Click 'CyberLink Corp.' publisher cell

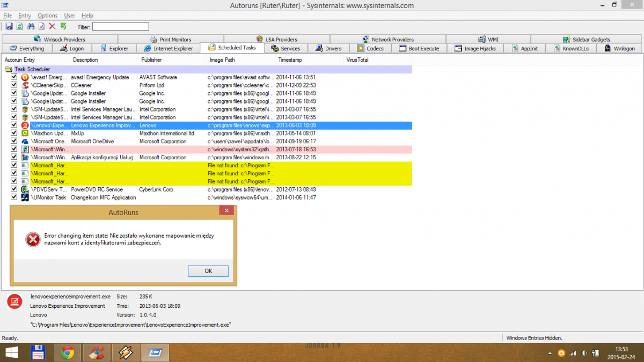[x=157, y=189]
